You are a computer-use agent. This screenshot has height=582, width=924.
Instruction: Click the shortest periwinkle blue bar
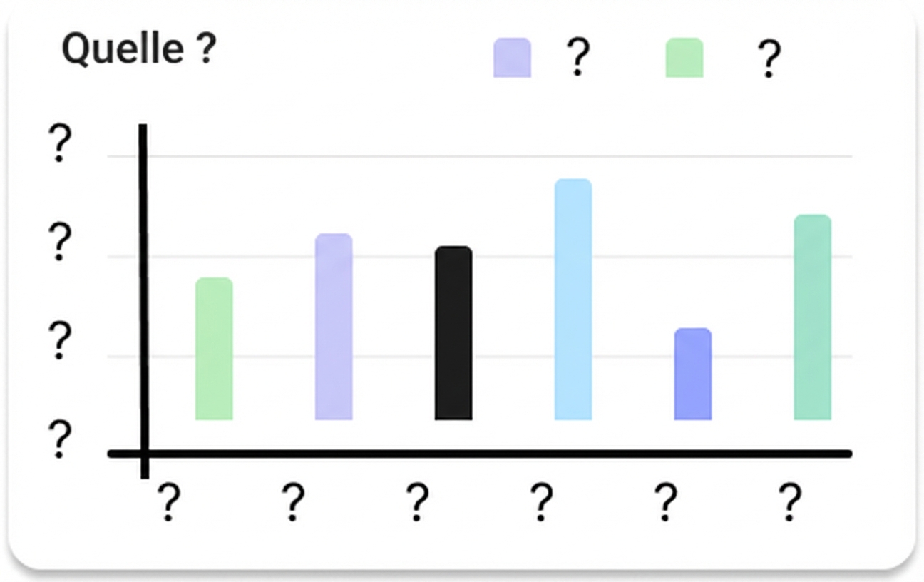(x=692, y=374)
